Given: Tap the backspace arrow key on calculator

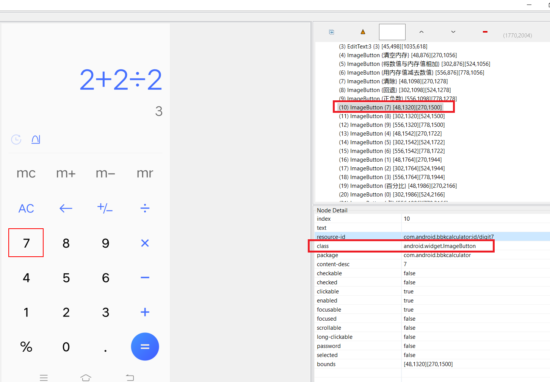Looking at the screenshot, I should [x=66, y=208].
